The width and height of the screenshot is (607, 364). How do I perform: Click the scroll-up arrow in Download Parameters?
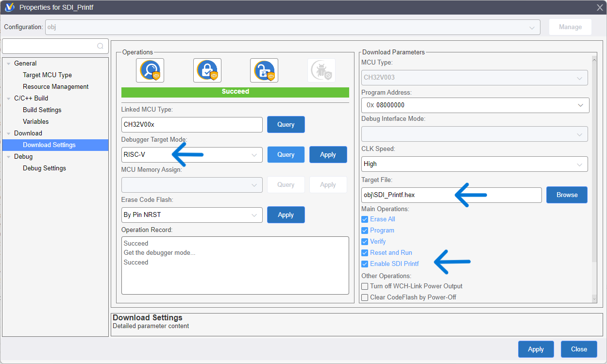tap(593, 60)
